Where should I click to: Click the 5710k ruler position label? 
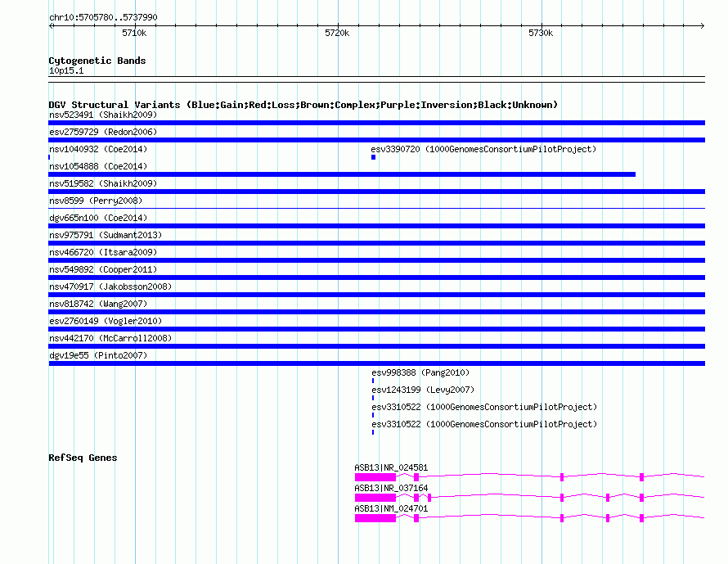[x=134, y=33]
